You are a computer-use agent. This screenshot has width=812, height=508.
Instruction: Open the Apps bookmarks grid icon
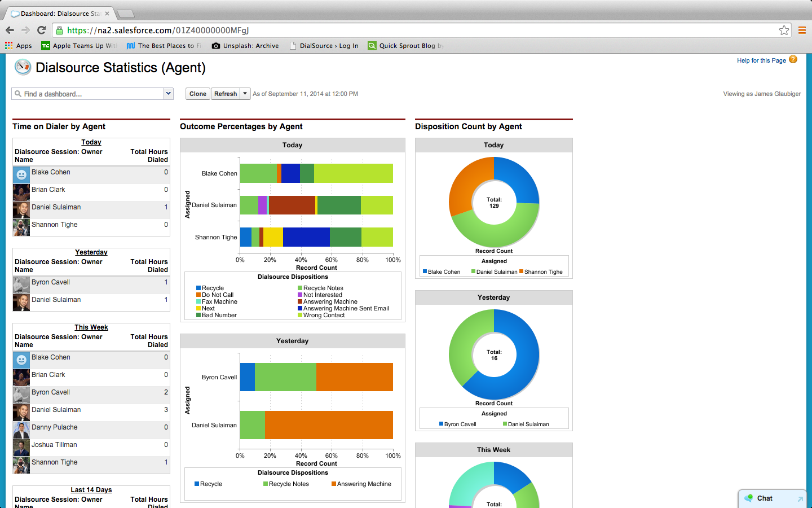tap(9, 46)
